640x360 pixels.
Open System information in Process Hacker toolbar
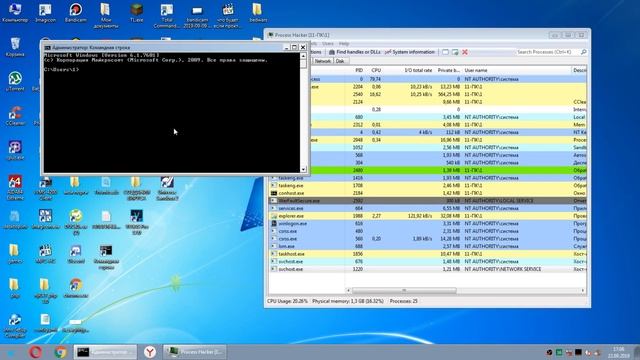(x=409, y=52)
